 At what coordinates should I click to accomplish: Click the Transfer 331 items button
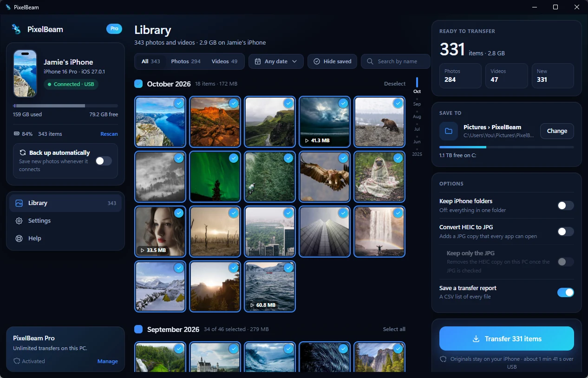(x=507, y=338)
